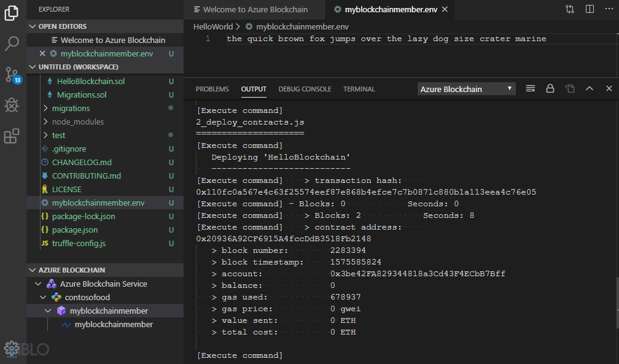Split the editor to the right
The width and height of the screenshot is (619, 364).
(x=590, y=9)
